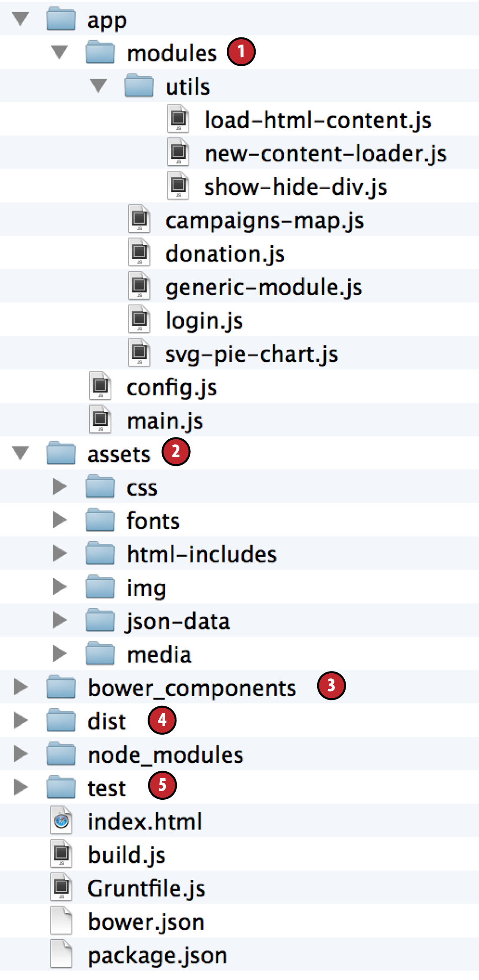Click the node_modules folder icon

[61, 754]
